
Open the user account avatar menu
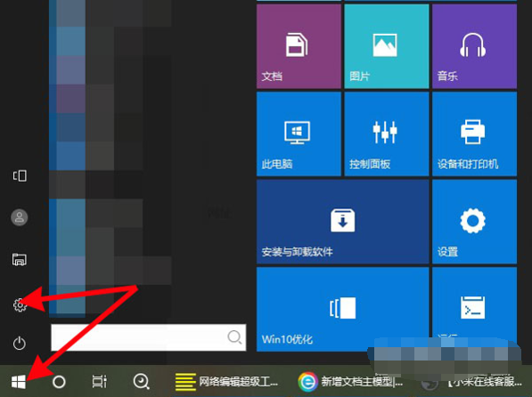click(20, 217)
